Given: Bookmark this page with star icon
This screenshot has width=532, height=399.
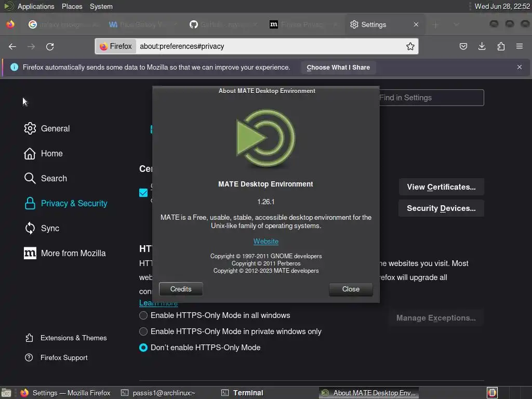Looking at the screenshot, I should (x=410, y=46).
